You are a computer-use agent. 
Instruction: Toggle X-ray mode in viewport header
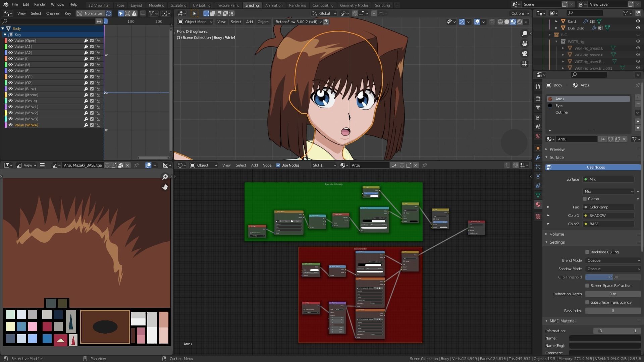tap(492, 22)
